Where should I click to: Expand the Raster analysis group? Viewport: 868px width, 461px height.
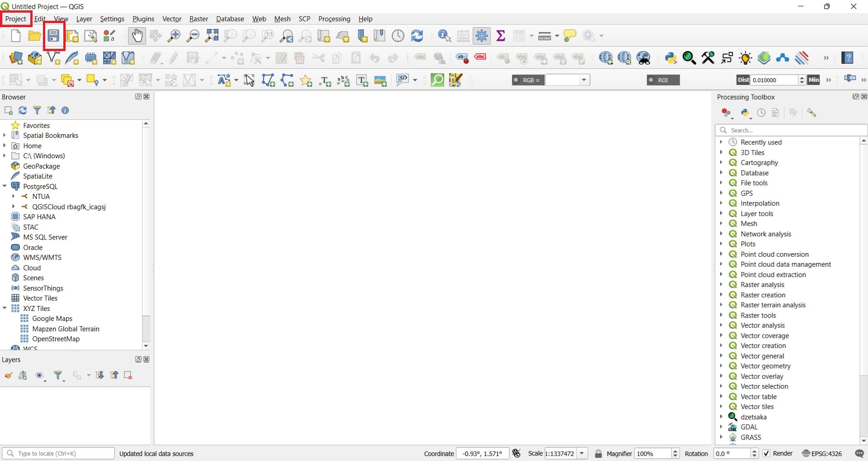721,284
